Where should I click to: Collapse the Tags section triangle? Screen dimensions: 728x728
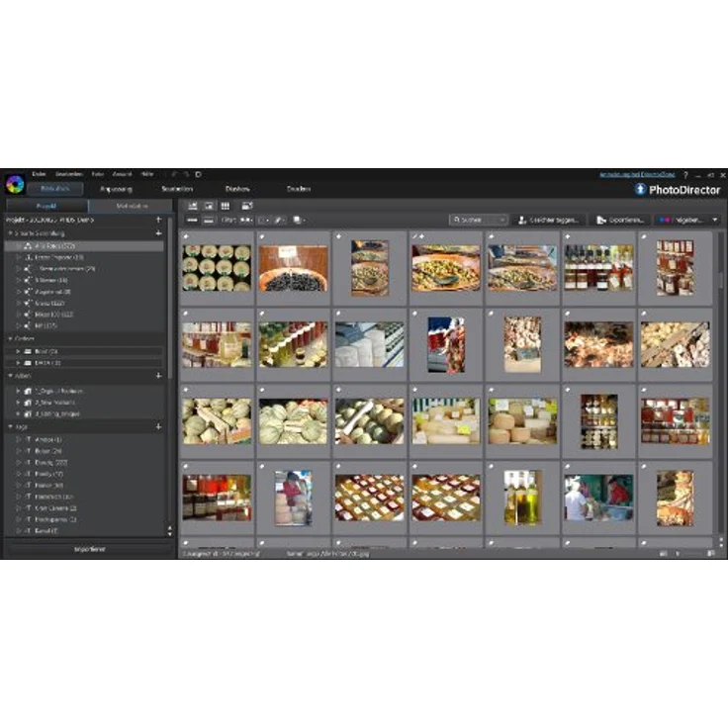pos(10,426)
